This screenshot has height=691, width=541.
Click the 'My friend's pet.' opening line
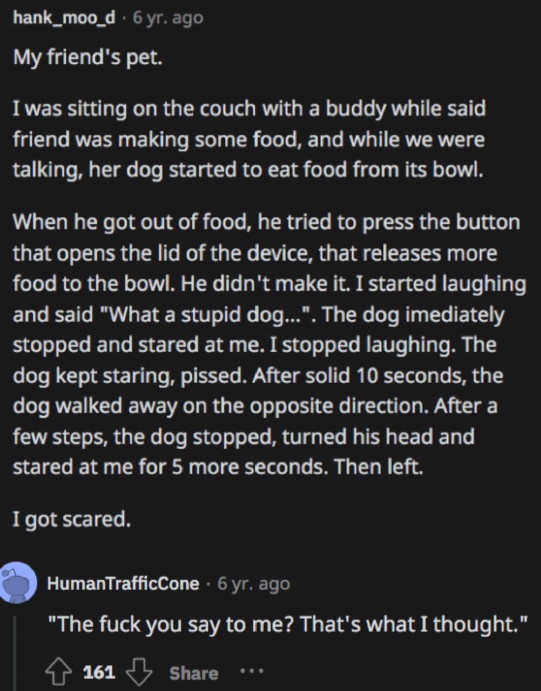(88, 57)
